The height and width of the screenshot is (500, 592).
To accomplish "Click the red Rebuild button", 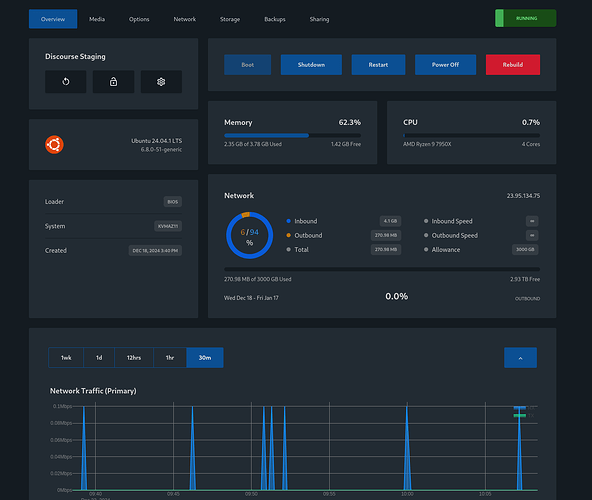I will 513,65.
